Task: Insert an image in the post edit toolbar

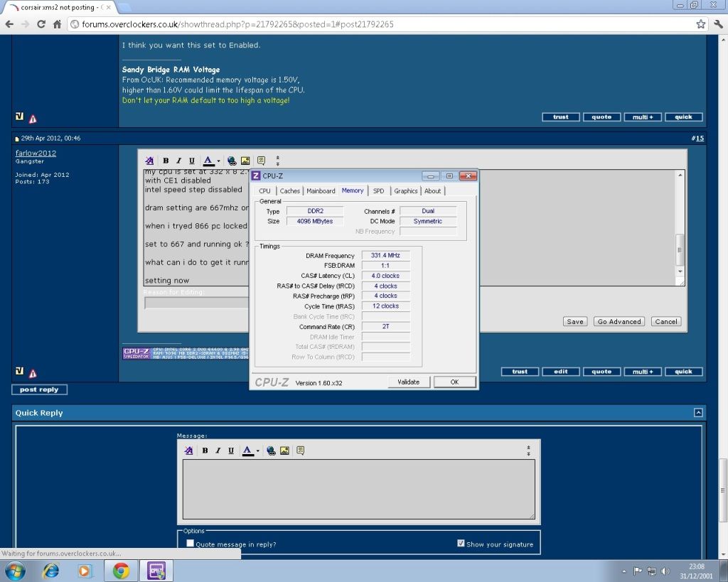Action: coord(245,161)
